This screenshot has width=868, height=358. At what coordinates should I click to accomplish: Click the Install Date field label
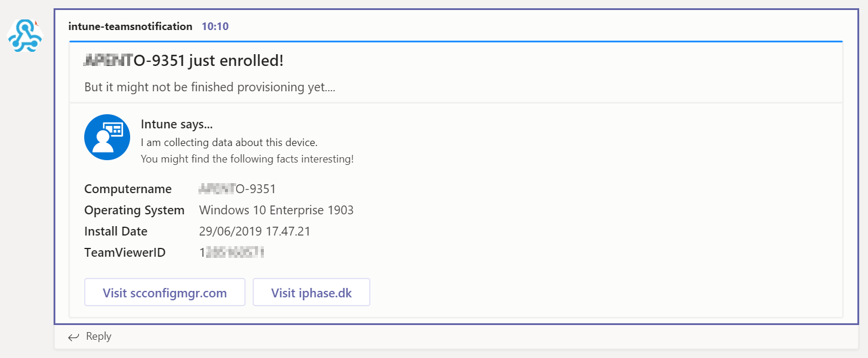pyautogui.click(x=115, y=231)
